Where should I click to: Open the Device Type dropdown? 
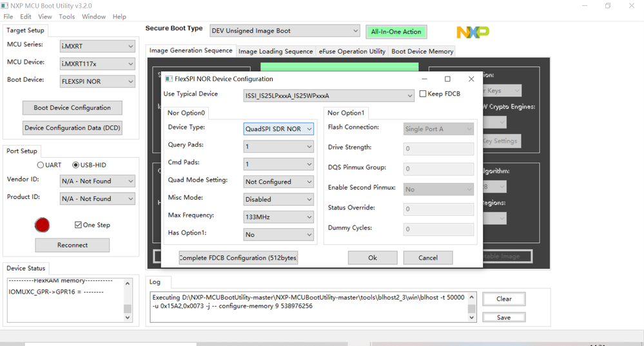point(278,129)
